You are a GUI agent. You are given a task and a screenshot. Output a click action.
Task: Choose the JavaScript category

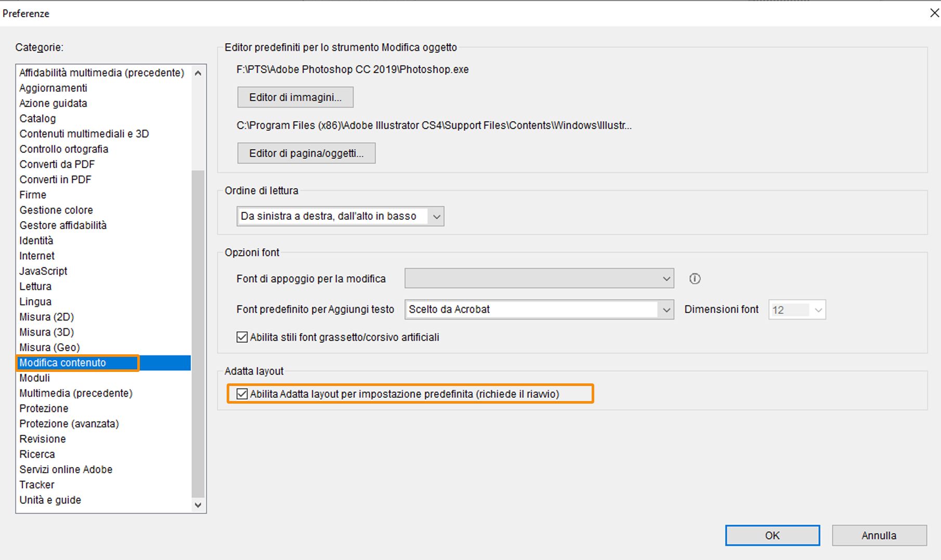click(44, 271)
